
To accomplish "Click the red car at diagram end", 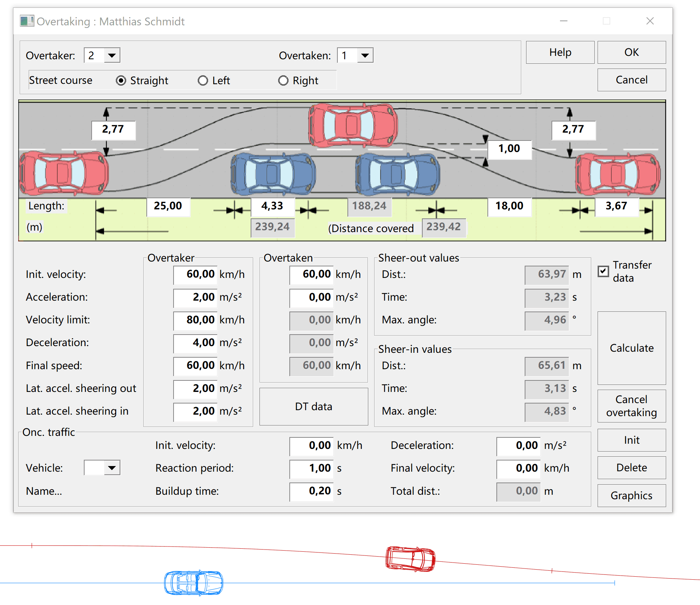I will 618,174.
